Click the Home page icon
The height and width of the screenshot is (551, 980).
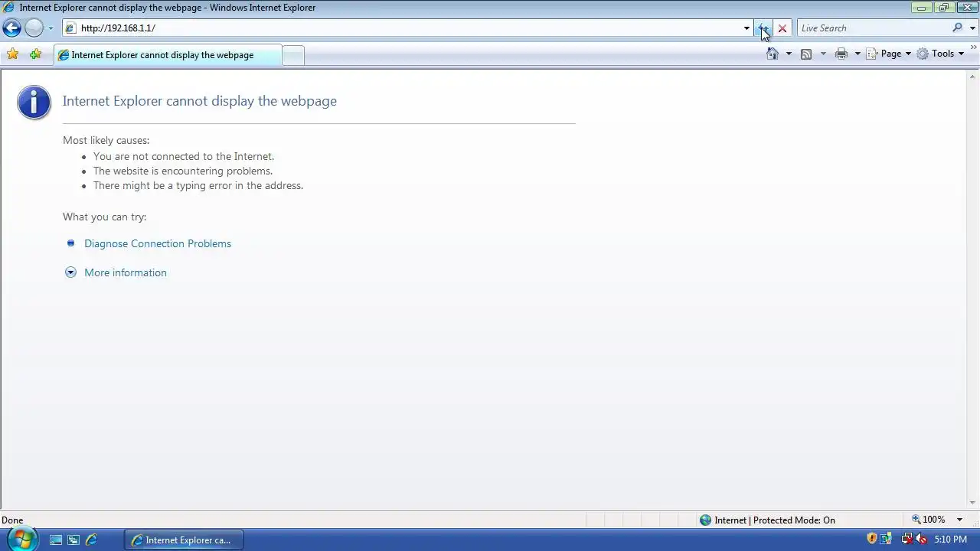(x=773, y=54)
